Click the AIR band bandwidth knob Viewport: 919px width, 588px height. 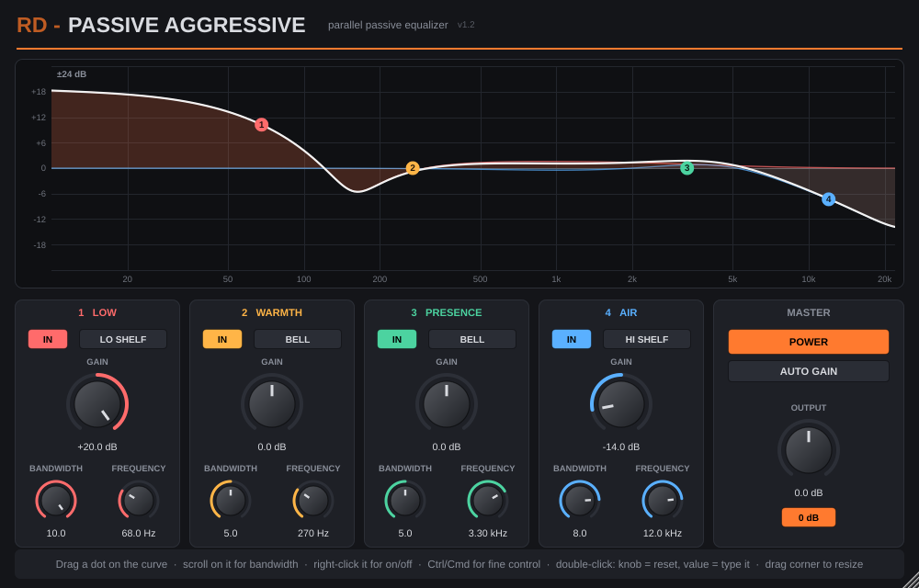point(580,501)
